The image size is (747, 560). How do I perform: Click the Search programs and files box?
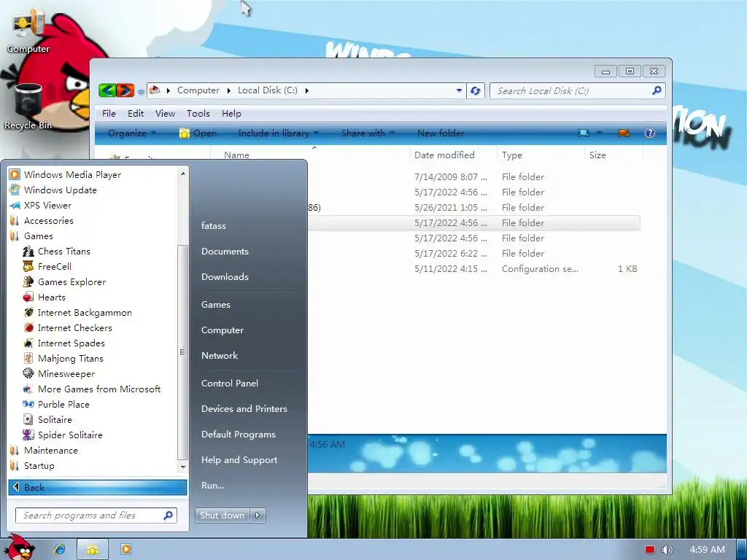click(96, 516)
